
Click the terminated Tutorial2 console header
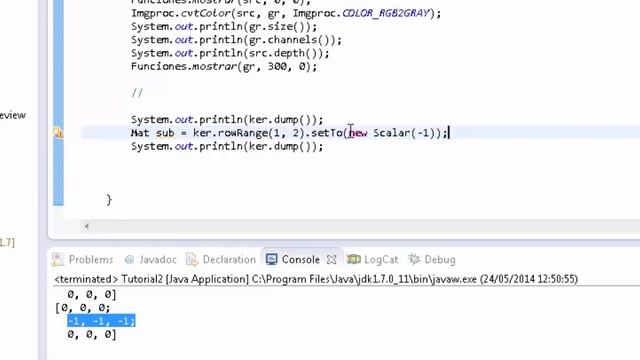pos(316,279)
